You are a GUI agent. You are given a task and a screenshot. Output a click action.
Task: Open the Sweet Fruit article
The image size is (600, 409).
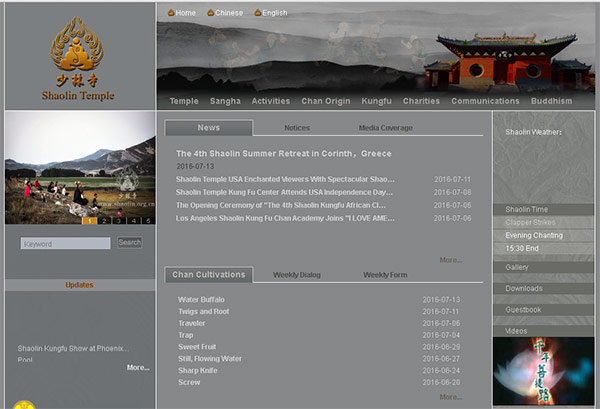click(x=197, y=347)
